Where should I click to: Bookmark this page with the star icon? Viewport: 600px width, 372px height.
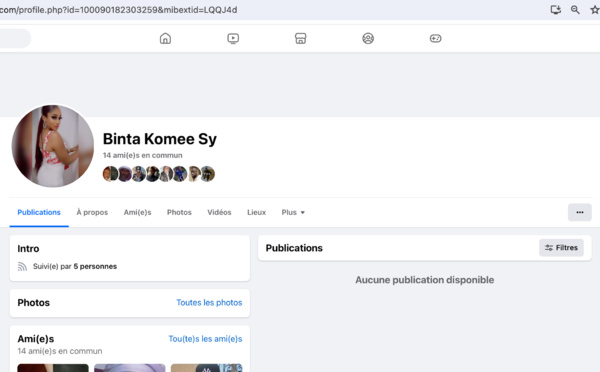point(595,10)
